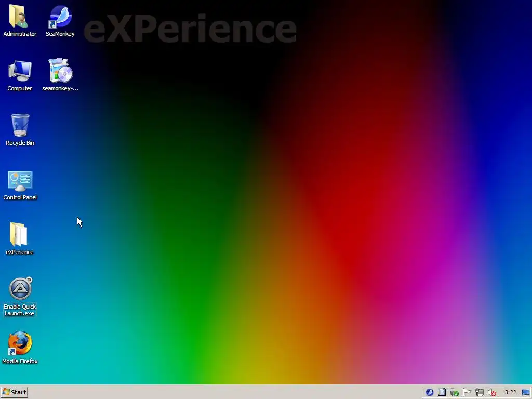Click Safely Remove Hardware tray icon
The image size is (532, 399).
pos(454,393)
